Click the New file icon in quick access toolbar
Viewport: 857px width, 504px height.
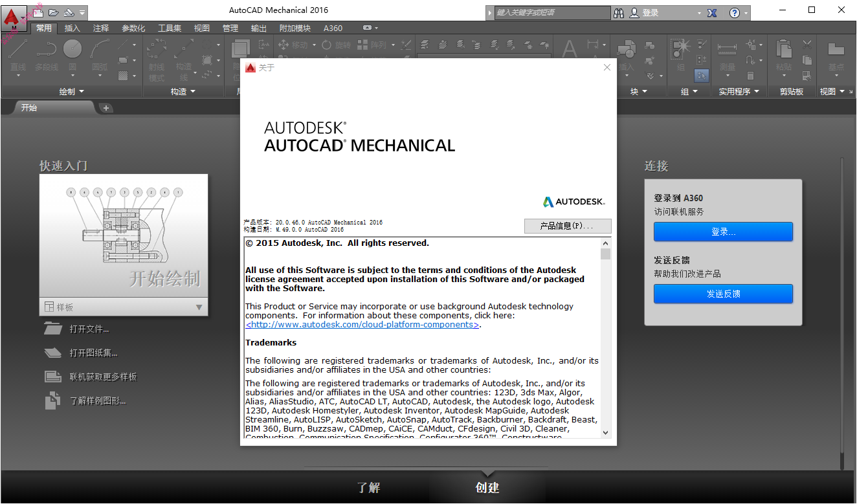click(x=39, y=12)
